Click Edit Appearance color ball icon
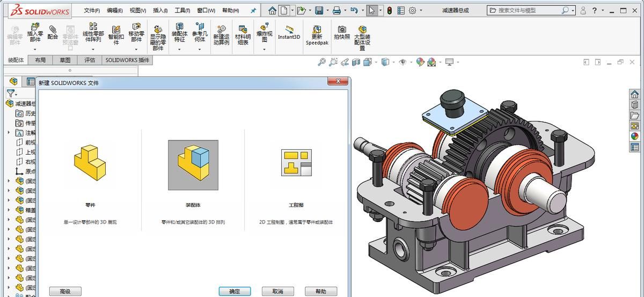644x297 pixels. coord(420,62)
